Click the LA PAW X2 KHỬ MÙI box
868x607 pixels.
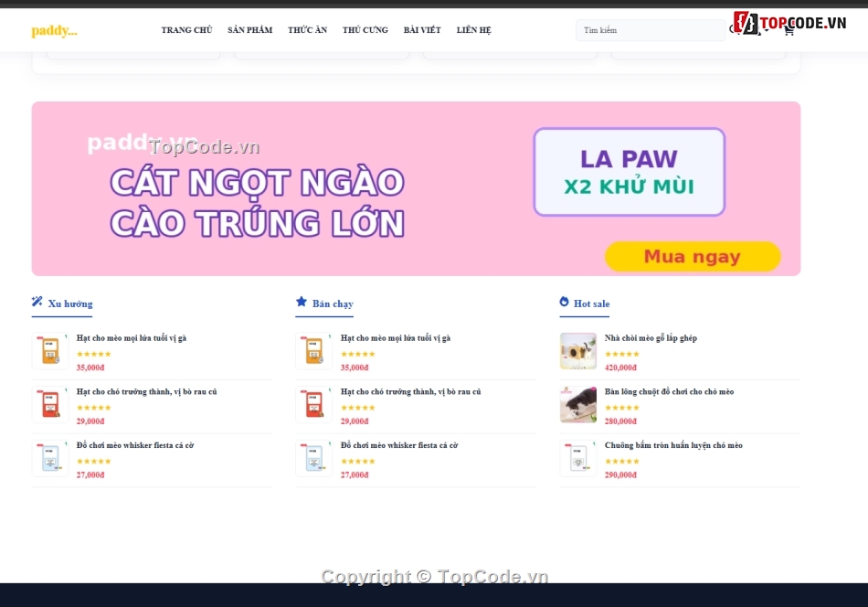[629, 172]
